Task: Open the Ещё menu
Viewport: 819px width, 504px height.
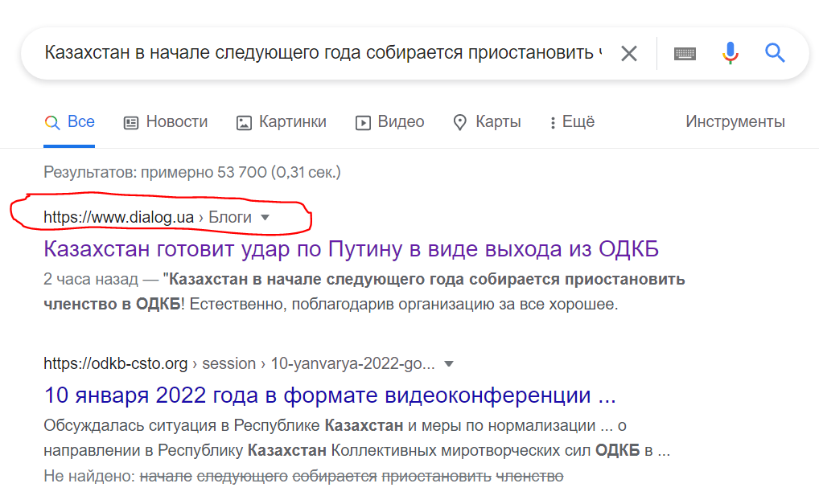Action: click(x=572, y=122)
